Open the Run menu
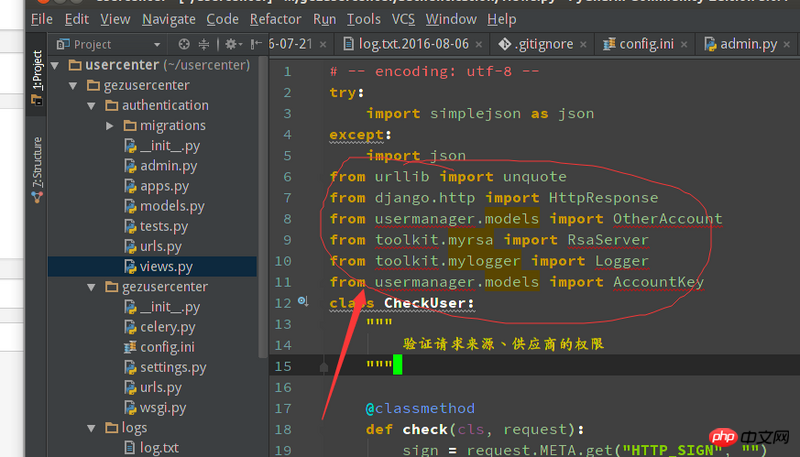 [324, 19]
